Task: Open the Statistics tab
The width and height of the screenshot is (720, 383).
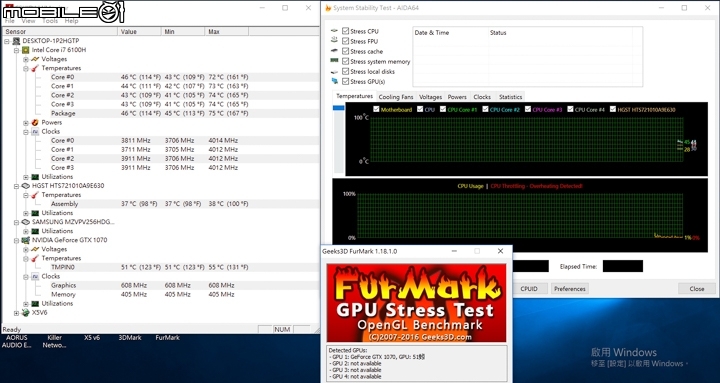Action: coord(510,97)
